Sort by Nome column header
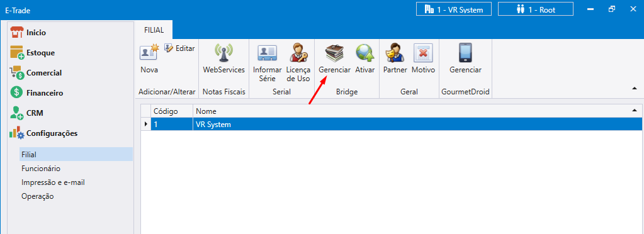Viewport: 644px width, 234px height. point(418,111)
